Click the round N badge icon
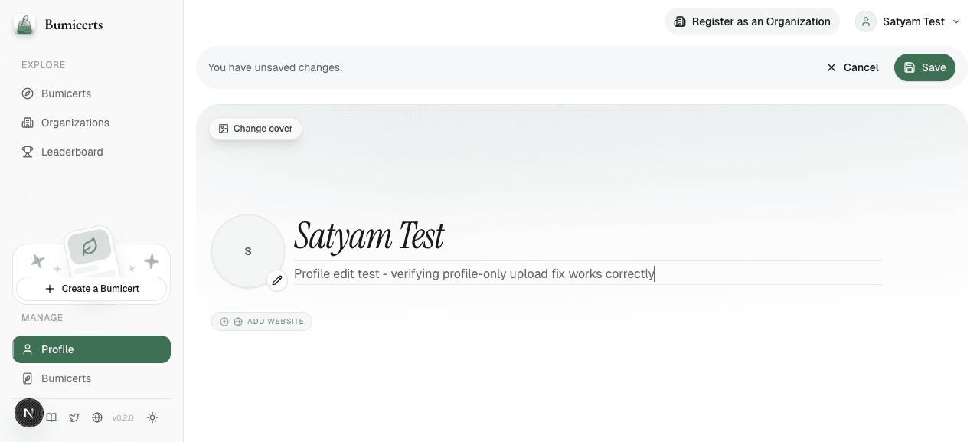 [29, 413]
